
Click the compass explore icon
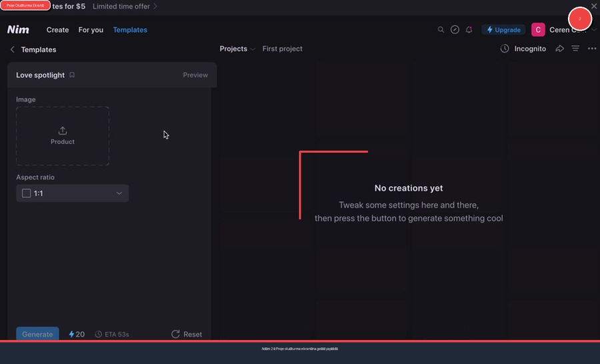pyautogui.click(x=455, y=30)
